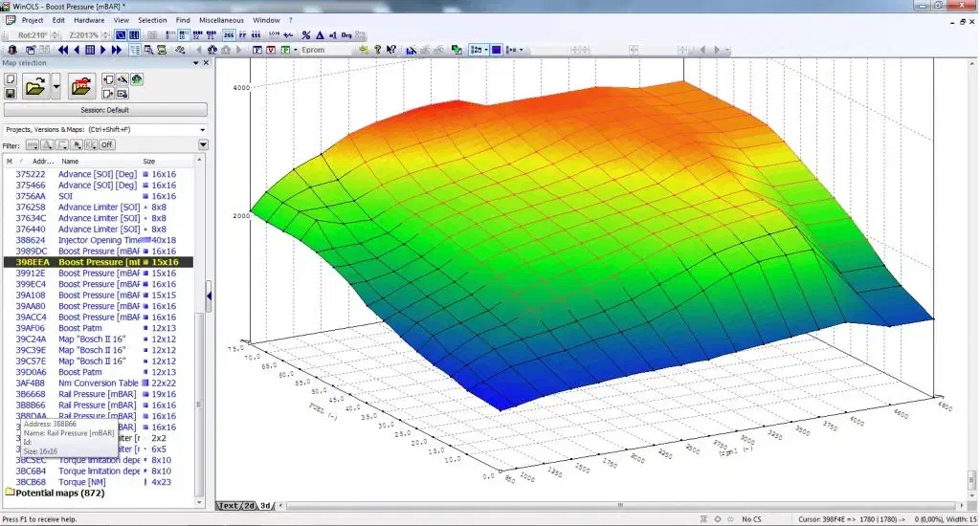Click the Org original values icon
980x526 pixels.
tap(345, 35)
